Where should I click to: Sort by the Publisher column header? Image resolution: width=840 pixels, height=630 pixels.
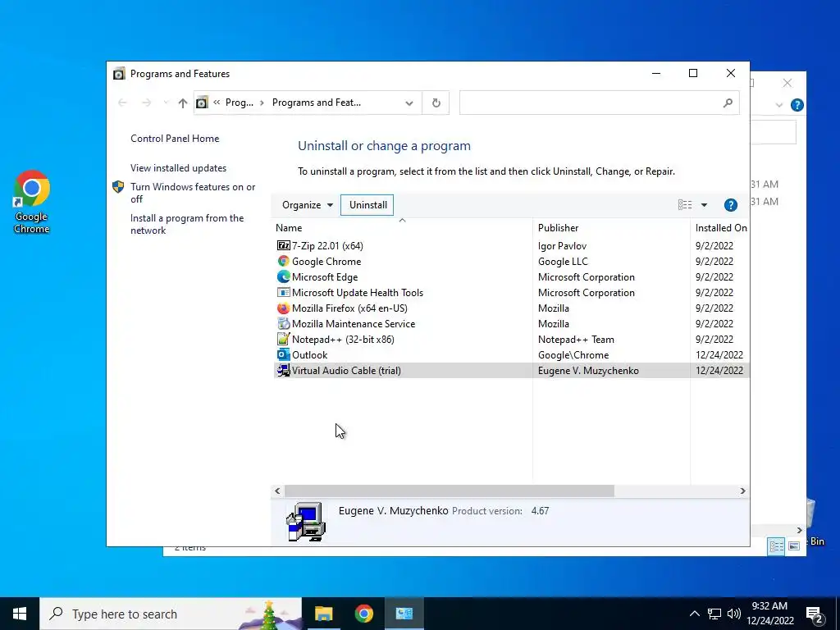(611, 228)
